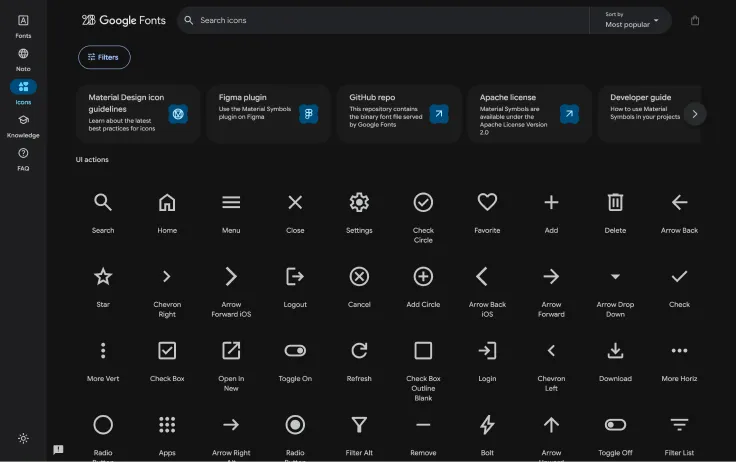Select the Login icon
This screenshot has height=462, width=736.
point(487,351)
